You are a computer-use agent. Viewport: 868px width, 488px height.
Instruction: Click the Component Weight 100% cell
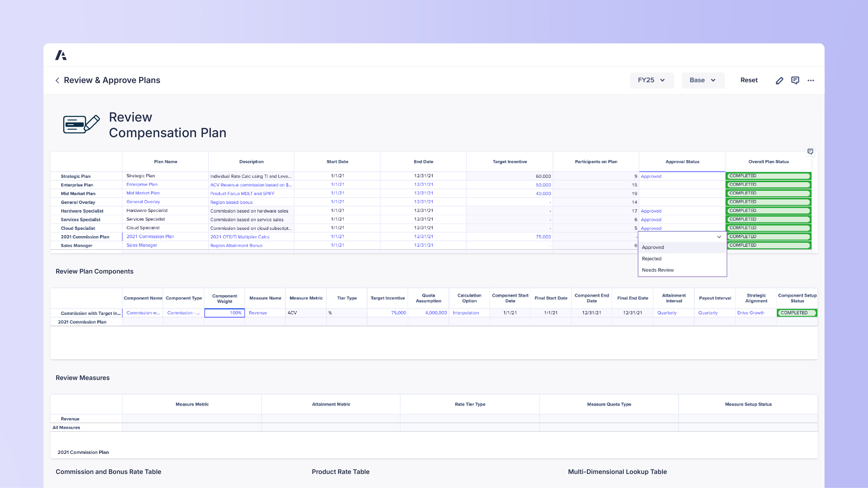pos(224,313)
